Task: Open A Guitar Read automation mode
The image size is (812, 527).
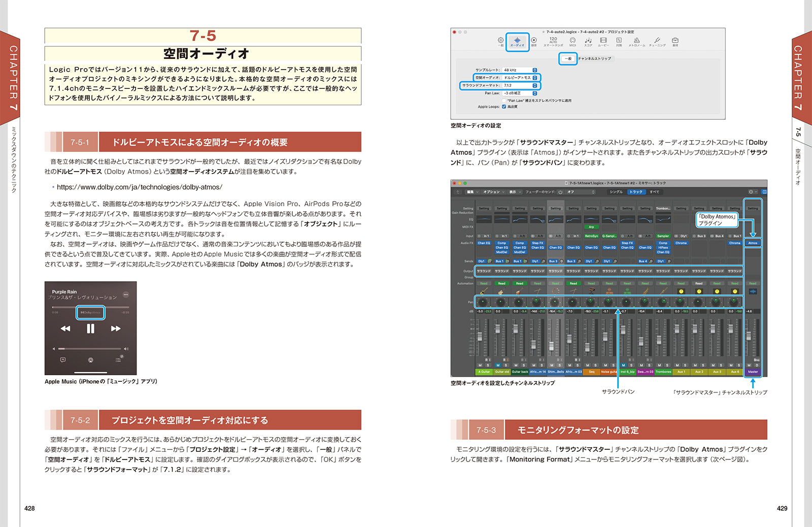Action: click(484, 283)
